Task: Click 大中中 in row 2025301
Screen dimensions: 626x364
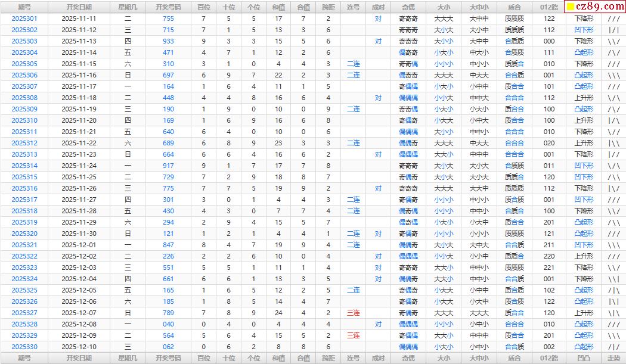Action: (479, 18)
